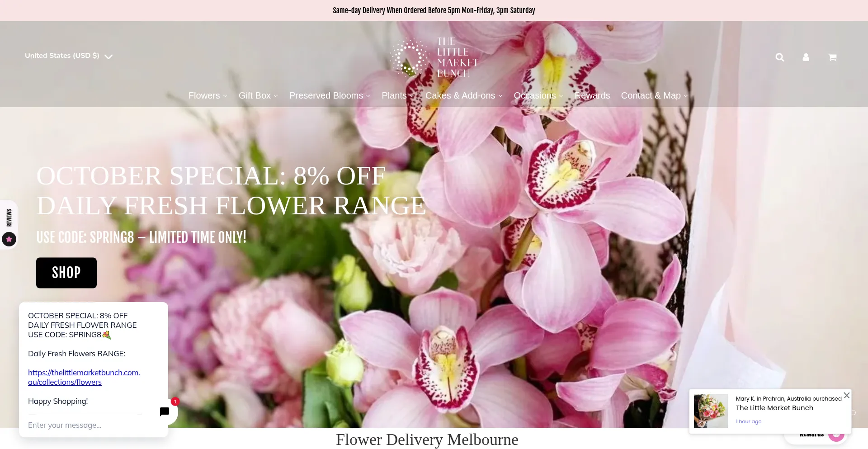Image resolution: width=868 pixels, height=449 pixels.
Task: Open the Contact & Map menu
Action: pyautogui.click(x=654, y=96)
